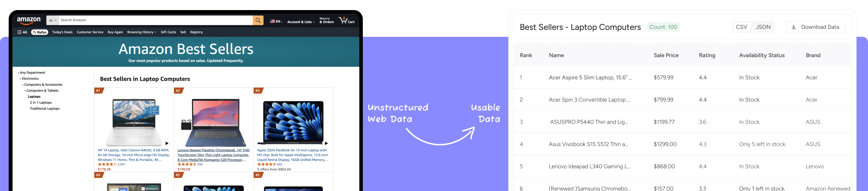868x191 pixels.
Task: Click the orange search magnifier button
Action: 258,20
